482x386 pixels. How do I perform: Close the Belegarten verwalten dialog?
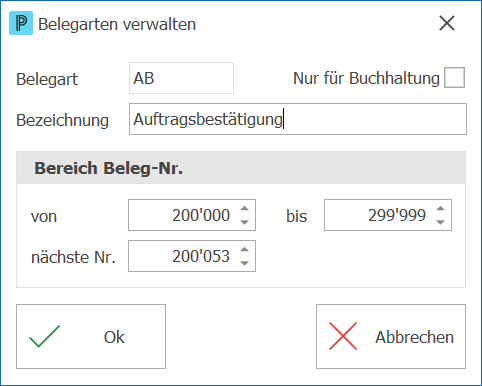click(447, 23)
